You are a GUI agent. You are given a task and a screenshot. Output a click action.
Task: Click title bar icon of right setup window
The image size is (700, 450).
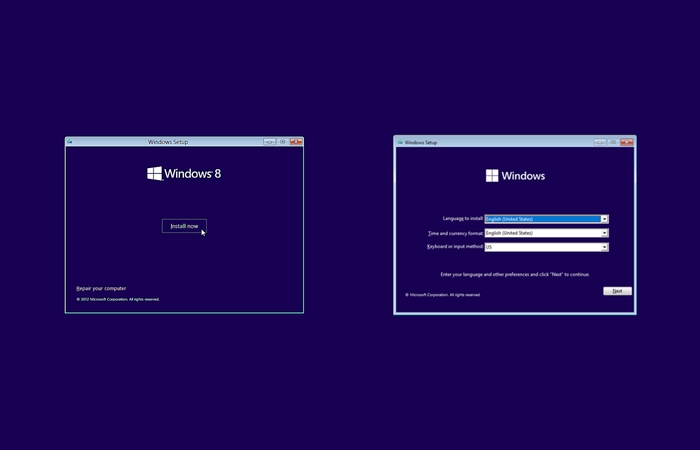(x=400, y=142)
